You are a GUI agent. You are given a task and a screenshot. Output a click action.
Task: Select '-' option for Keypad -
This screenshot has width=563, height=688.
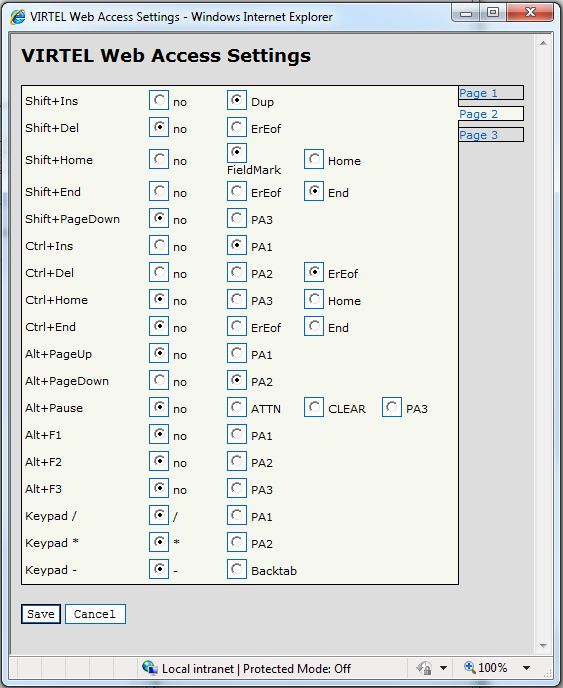coord(159,569)
